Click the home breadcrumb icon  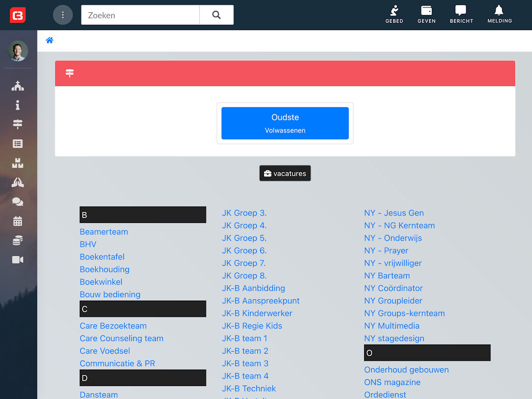(49, 40)
